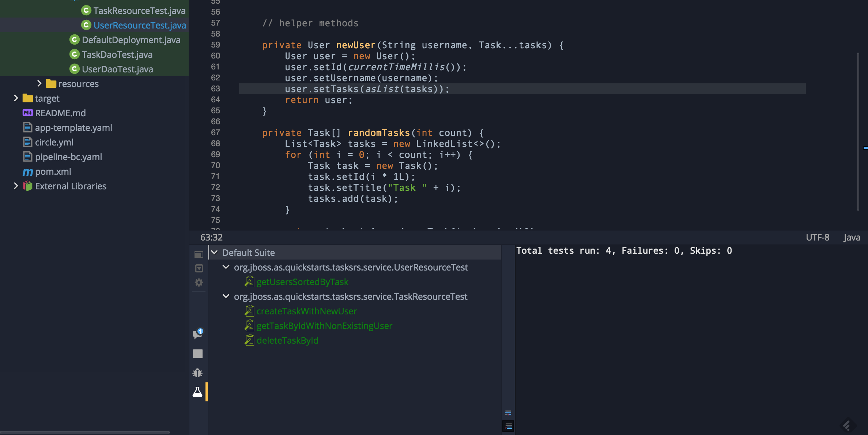Image resolution: width=868 pixels, height=435 pixels.
Task: Collapse the TaskResourceTest results node
Action: click(x=226, y=296)
